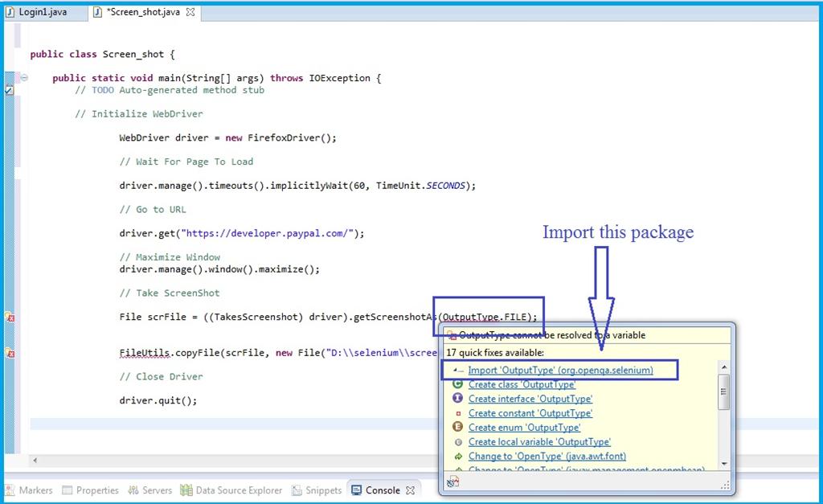Click TimeUnit.SECONDS in implicitlyWait call

click(420, 186)
